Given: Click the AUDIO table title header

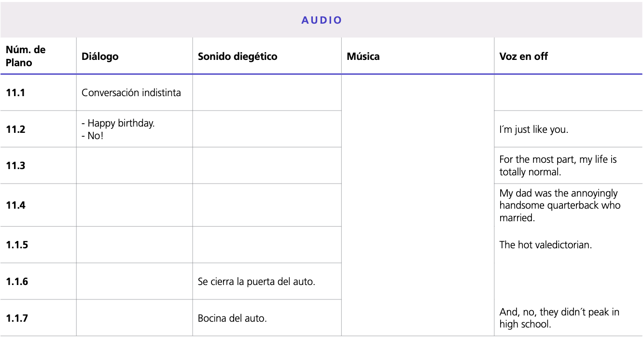Looking at the screenshot, I should click(x=322, y=20).
